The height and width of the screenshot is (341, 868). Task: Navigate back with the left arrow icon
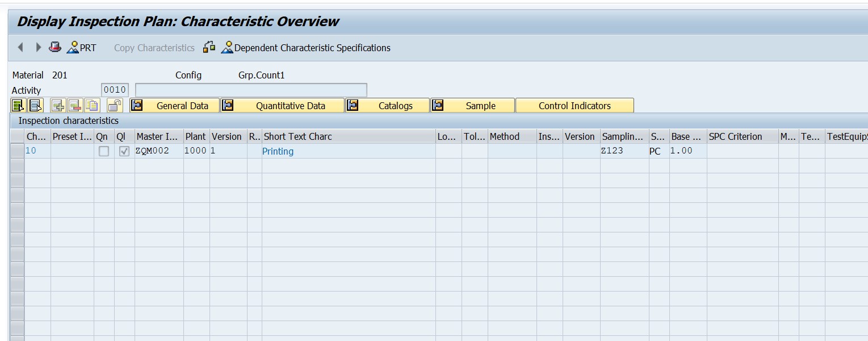20,48
